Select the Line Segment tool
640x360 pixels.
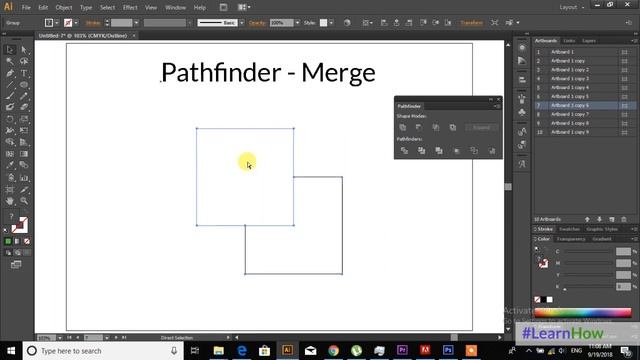[10, 85]
